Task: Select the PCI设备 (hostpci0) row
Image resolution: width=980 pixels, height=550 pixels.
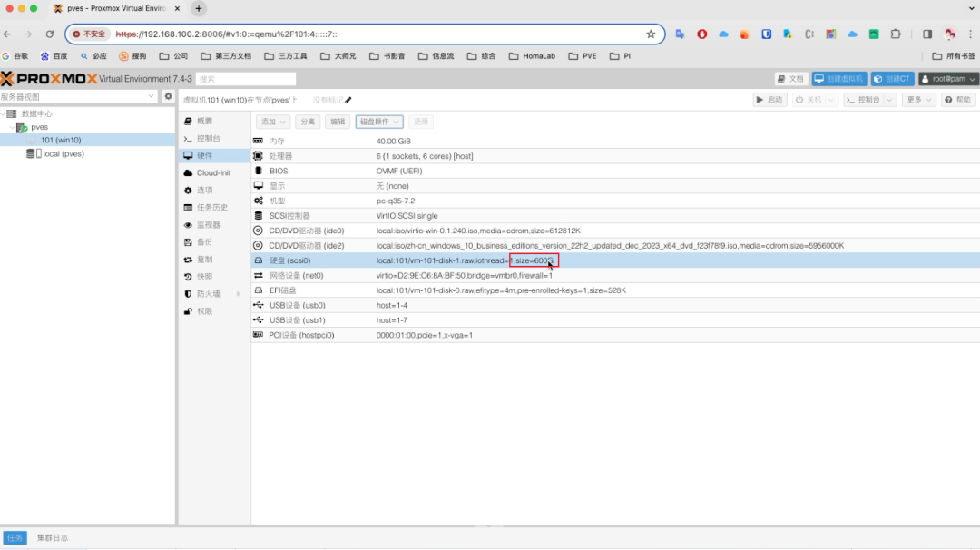Action: [x=615, y=335]
